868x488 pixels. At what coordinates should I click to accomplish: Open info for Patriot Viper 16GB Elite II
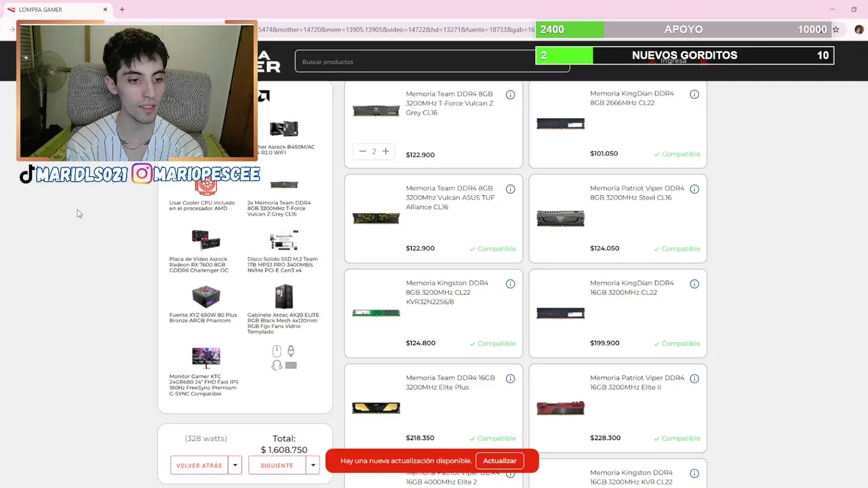694,379
